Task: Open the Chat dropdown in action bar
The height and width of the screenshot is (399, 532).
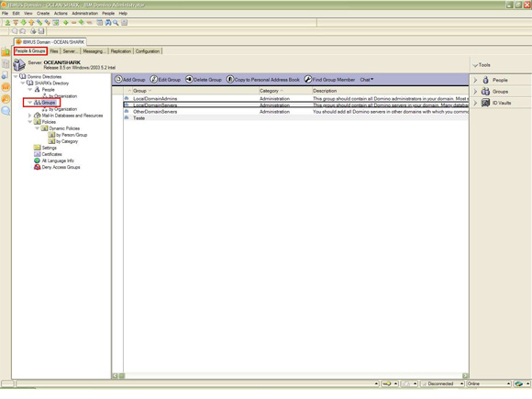Action: click(x=366, y=80)
